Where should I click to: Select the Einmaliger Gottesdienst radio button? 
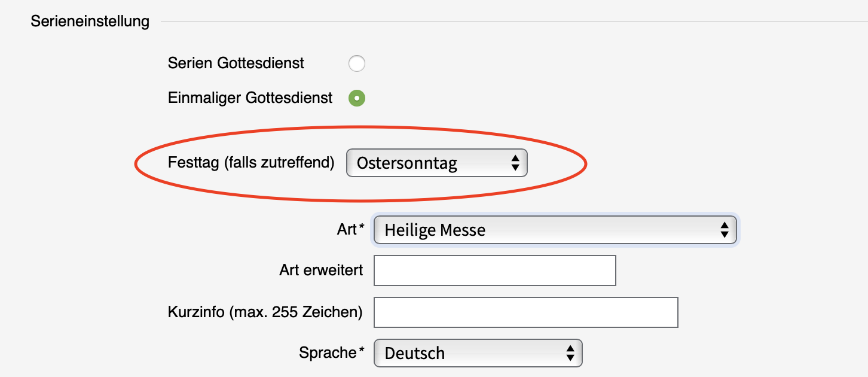click(x=357, y=98)
